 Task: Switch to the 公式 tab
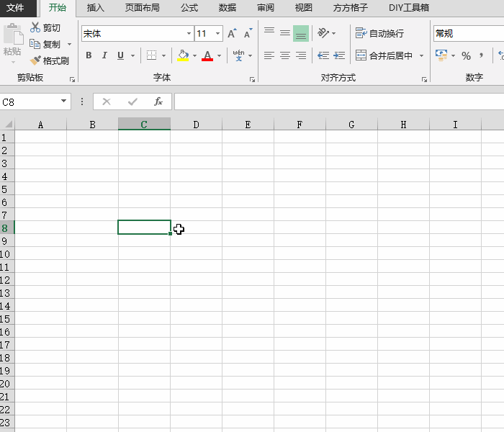(189, 7)
